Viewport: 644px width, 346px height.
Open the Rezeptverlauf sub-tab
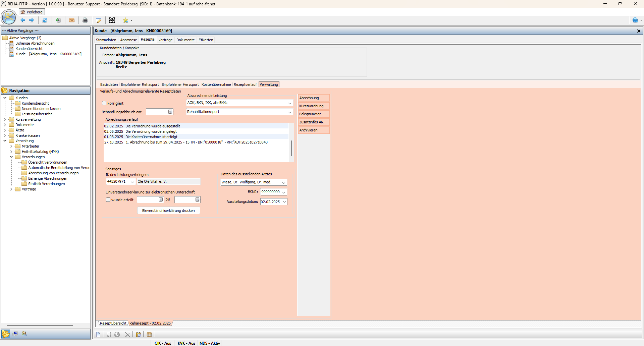click(x=245, y=84)
